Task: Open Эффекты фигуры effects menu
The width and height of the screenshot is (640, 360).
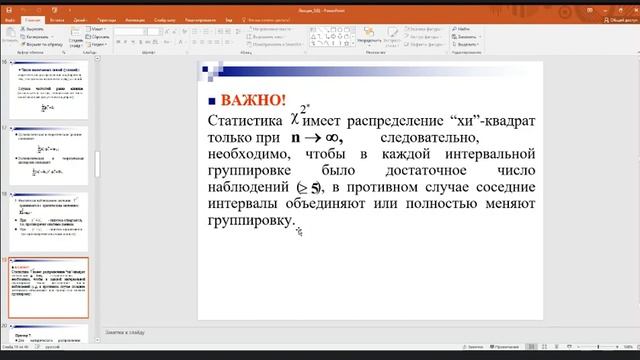Action: [x=424, y=44]
